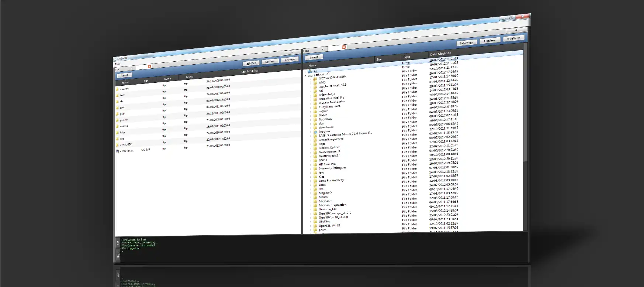Click the plus button above FTP pane
This screenshot has height=287, width=644.
[292, 52]
